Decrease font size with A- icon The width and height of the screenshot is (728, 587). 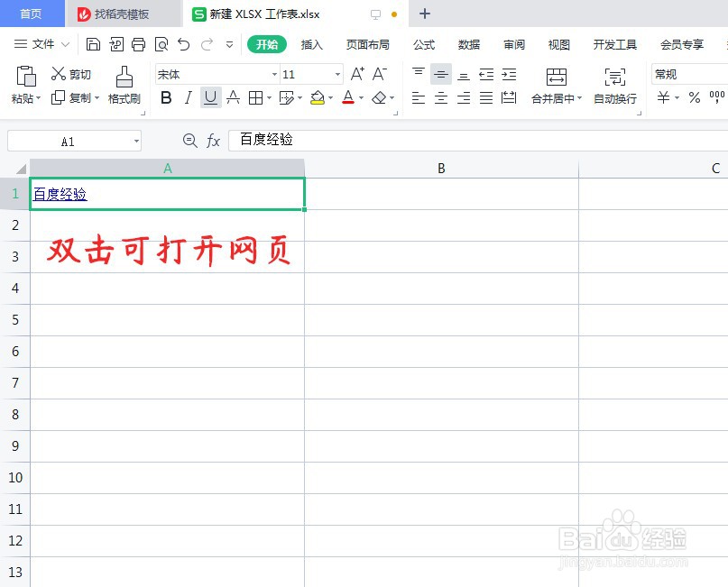click(x=379, y=74)
